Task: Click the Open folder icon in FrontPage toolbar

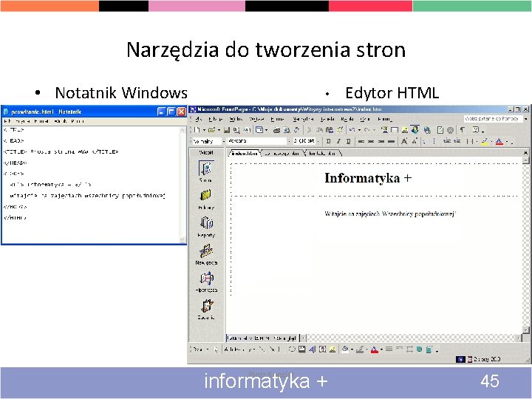Action: pyautogui.click(x=212, y=130)
